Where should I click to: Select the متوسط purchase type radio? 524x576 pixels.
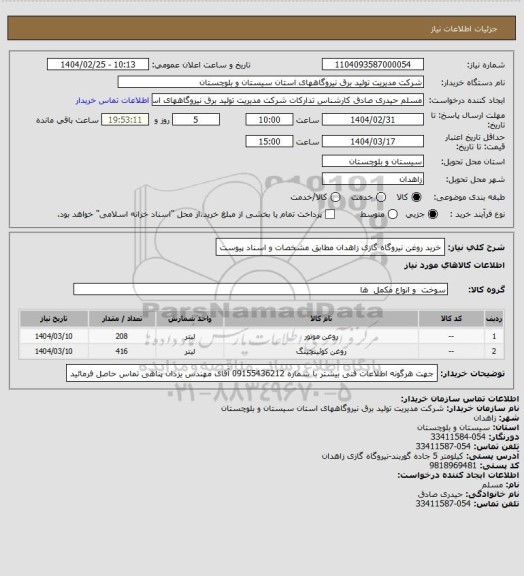(393, 214)
